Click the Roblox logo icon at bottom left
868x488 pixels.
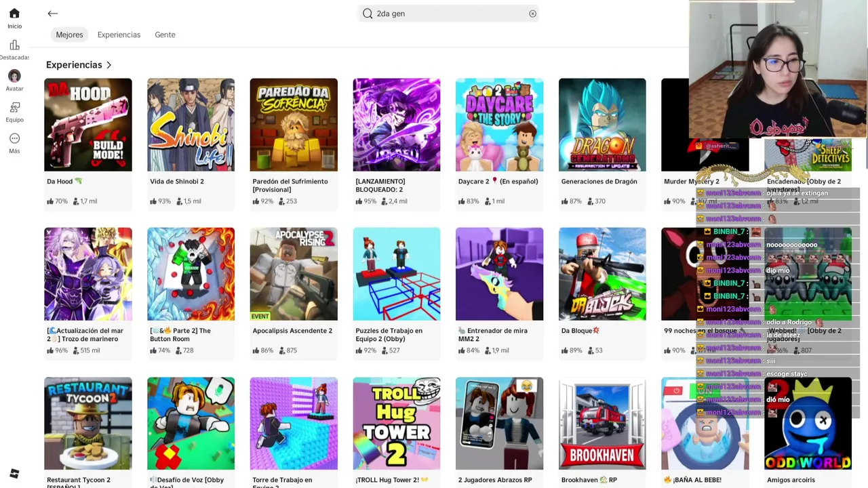coord(14,474)
